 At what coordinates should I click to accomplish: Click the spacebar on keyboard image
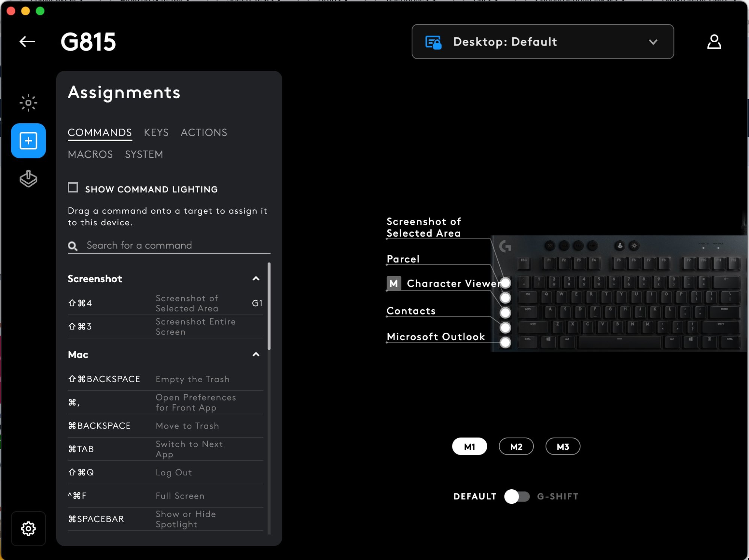[x=619, y=342]
